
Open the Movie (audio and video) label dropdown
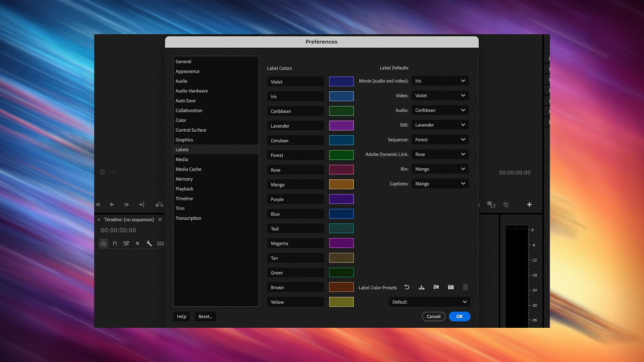tap(440, 80)
